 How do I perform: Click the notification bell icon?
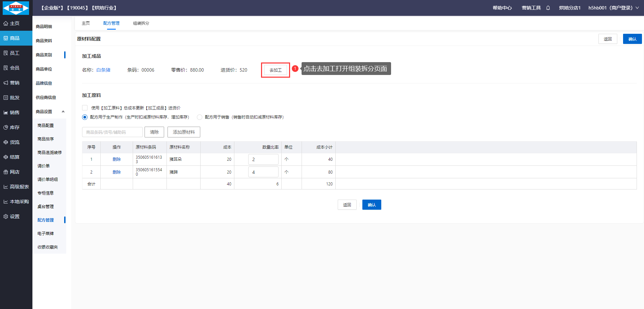tap(548, 8)
